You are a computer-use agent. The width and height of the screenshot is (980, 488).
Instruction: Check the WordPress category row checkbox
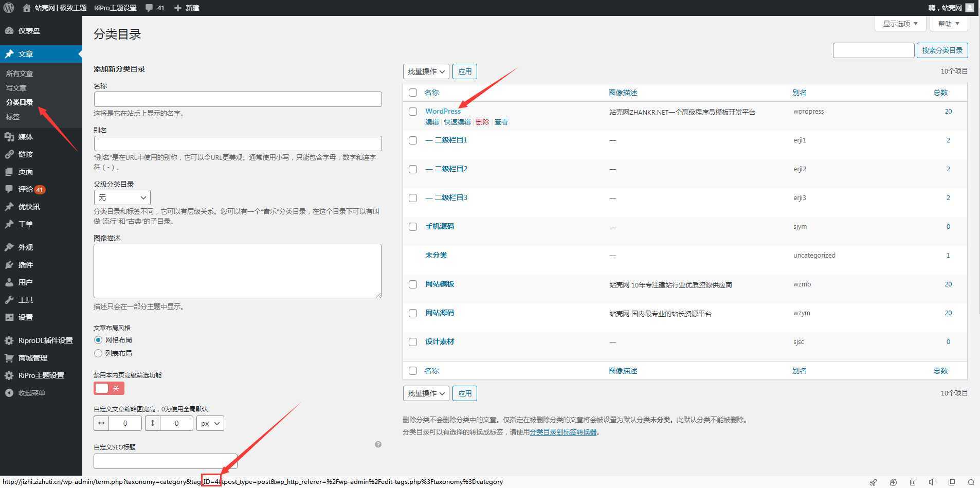coord(413,112)
